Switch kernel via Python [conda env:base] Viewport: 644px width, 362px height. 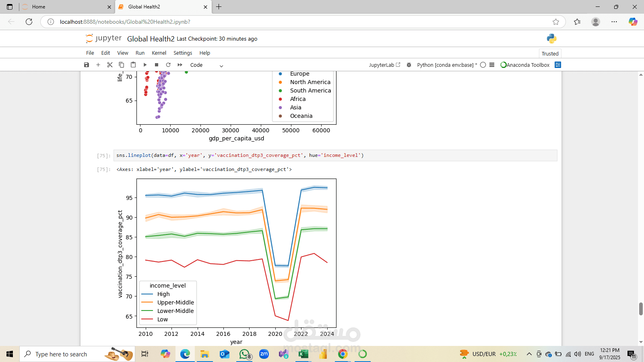point(447,65)
